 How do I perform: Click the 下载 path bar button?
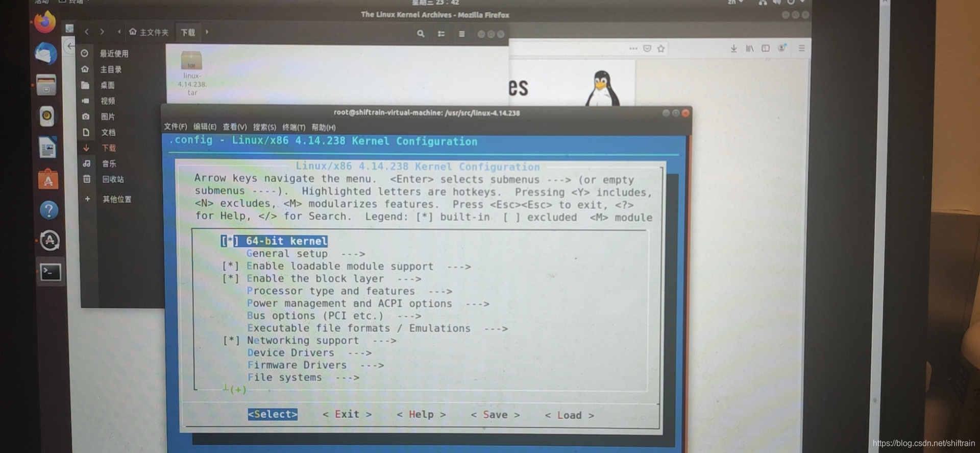(188, 32)
